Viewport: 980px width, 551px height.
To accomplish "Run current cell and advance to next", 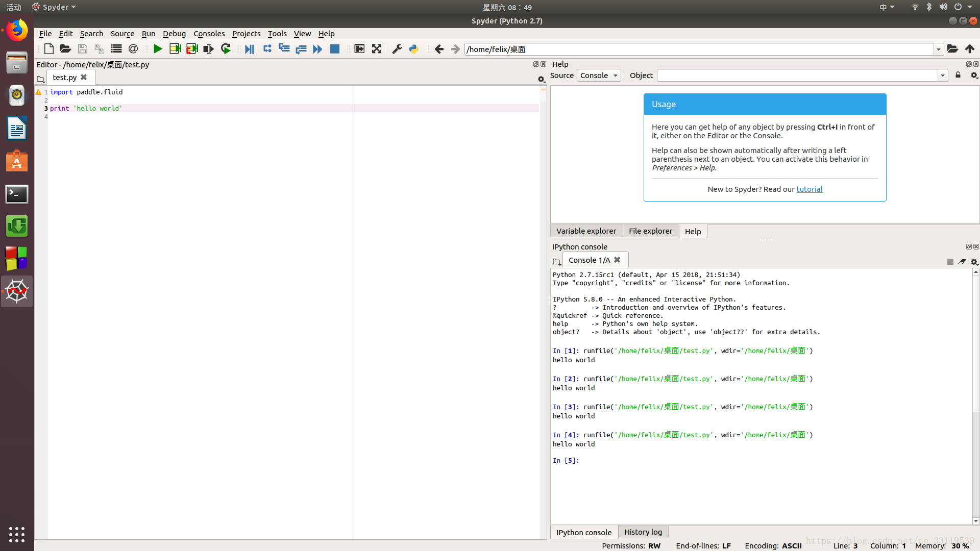I will pos(192,49).
